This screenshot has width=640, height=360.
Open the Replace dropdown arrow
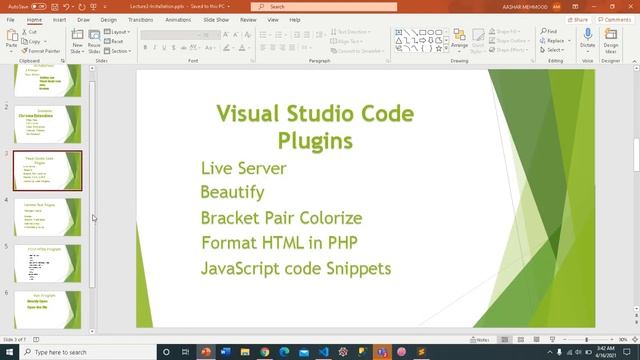click(x=569, y=41)
